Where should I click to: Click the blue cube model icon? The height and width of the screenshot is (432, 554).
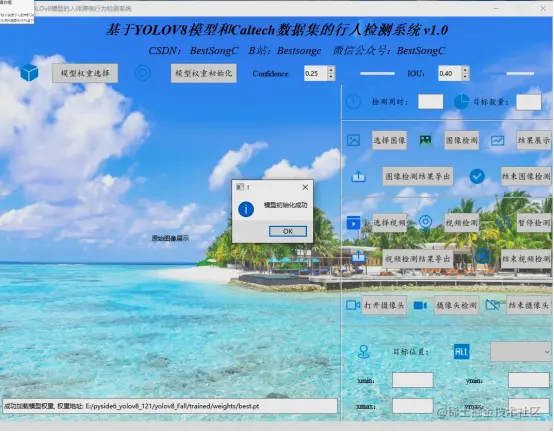click(x=29, y=73)
